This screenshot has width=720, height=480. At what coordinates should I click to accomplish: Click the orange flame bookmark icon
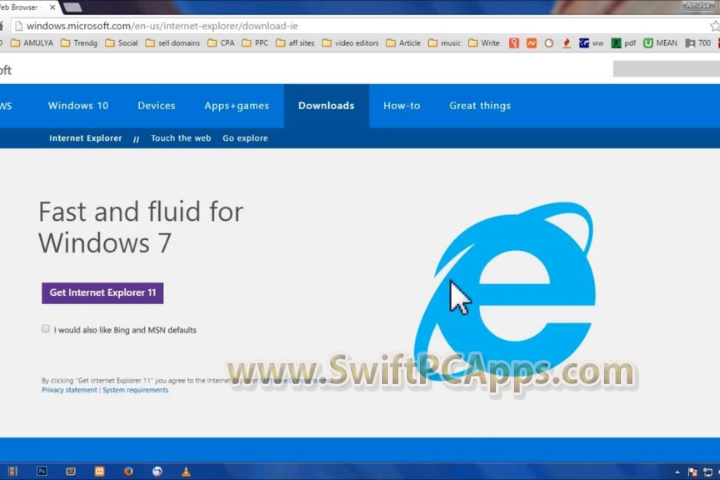click(567, 43)
